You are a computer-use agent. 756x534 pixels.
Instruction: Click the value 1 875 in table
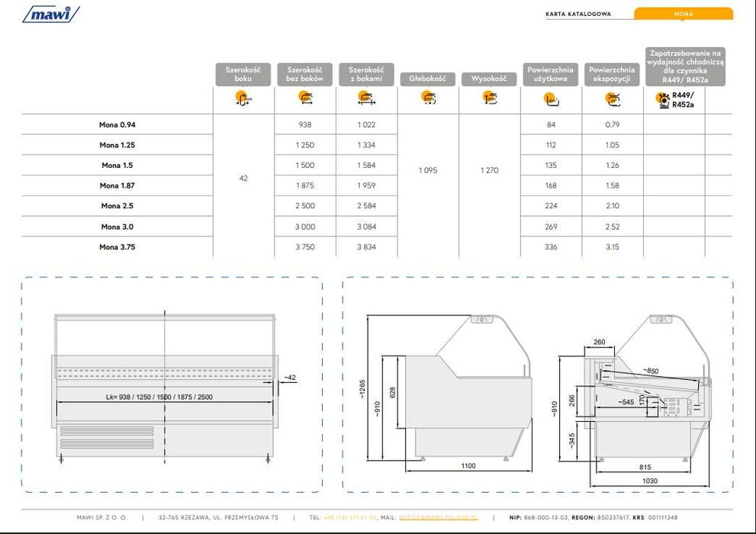[304, 185]
